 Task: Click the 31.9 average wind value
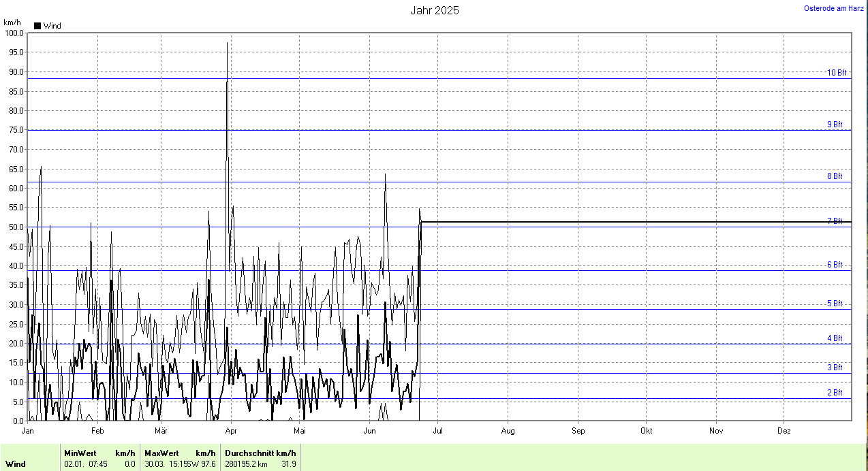tap(288, 464)
